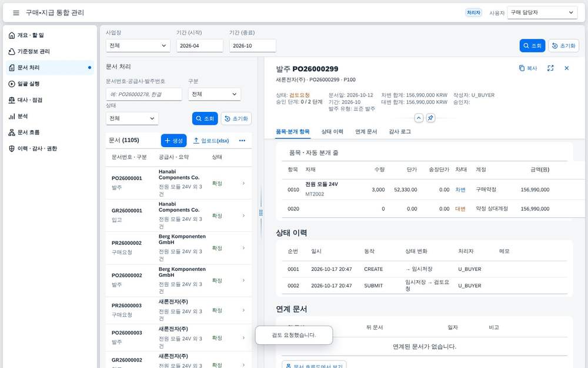
Task: Open the 구분 filter dropdown
Action: 215,94
